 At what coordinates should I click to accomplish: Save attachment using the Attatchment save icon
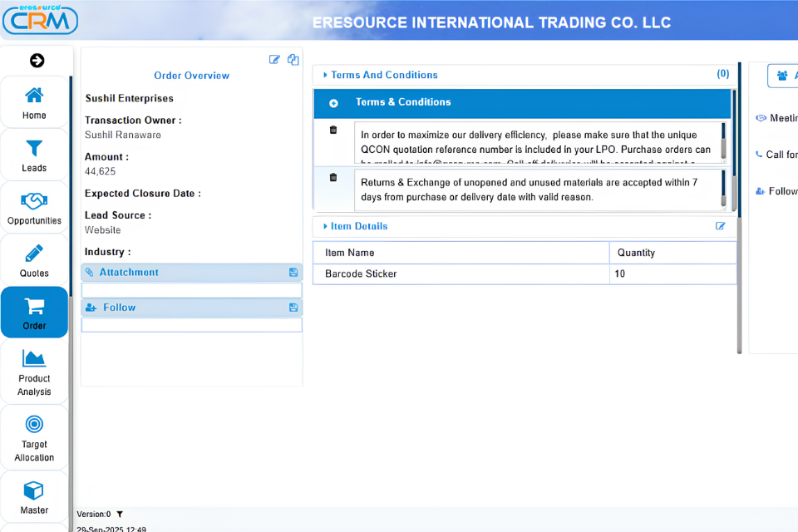[293, 273]
